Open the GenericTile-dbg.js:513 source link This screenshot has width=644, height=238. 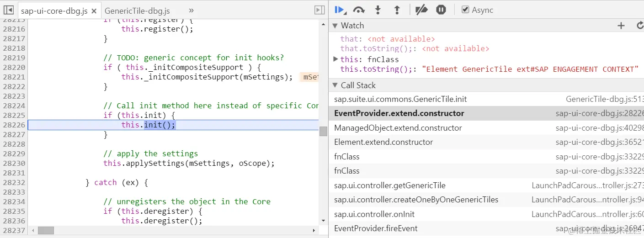pyautogui.click(x=605, y=99)
